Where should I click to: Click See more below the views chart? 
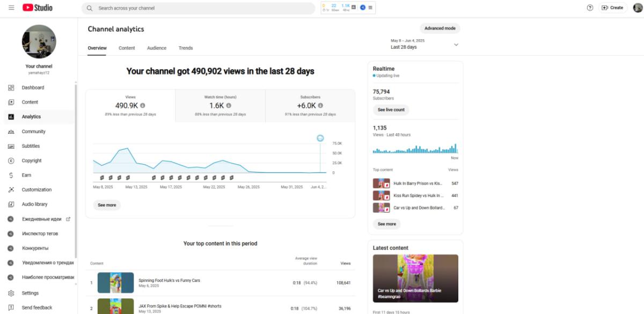tap(107, 205)
